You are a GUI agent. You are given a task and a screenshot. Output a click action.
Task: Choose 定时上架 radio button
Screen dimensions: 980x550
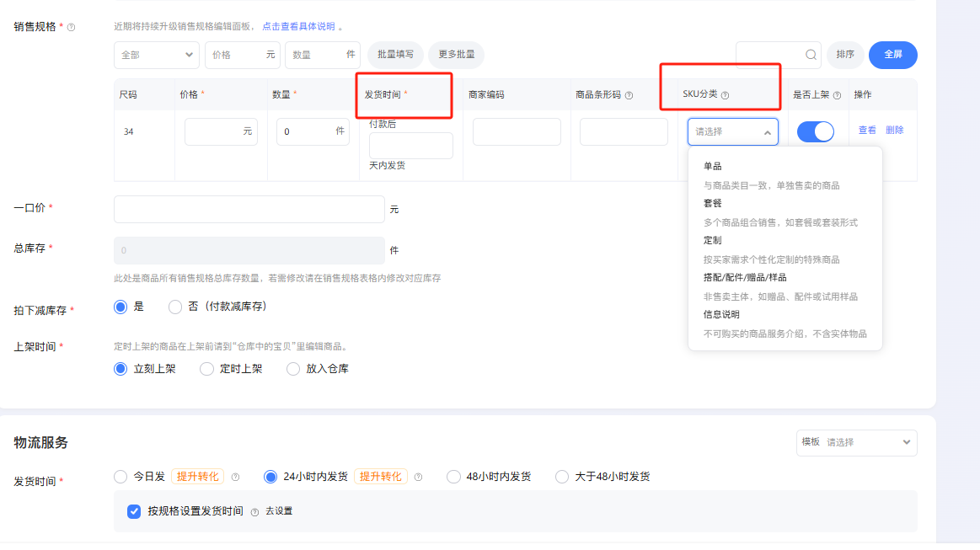pyautogui.click(x=207, y=370)
